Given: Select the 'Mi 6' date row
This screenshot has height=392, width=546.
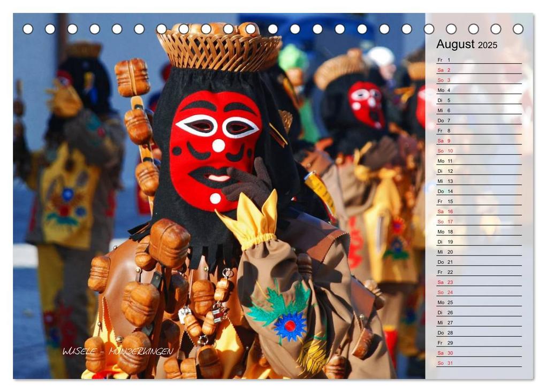Looking at the screenshot, I should pyautogui.click(x=479, y=110).
